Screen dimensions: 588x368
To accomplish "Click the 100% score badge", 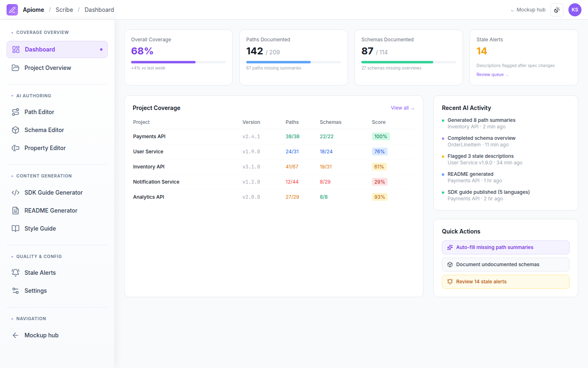I will pyautogui.click(x=381, y=137).
